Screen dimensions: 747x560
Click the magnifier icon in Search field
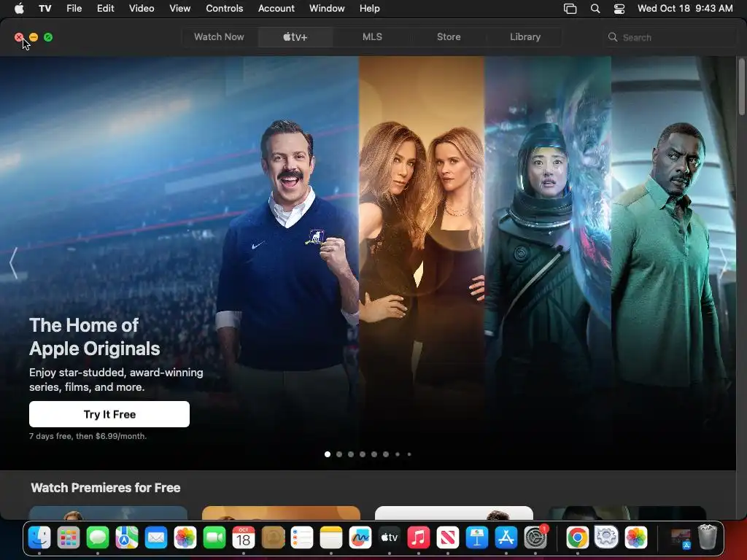(x=613, y=37)
